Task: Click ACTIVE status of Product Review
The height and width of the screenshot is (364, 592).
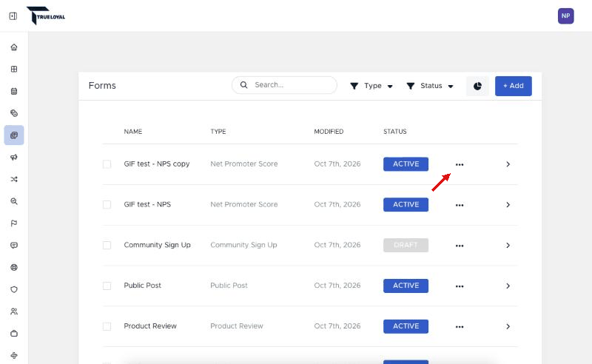Action: point(406,326)
